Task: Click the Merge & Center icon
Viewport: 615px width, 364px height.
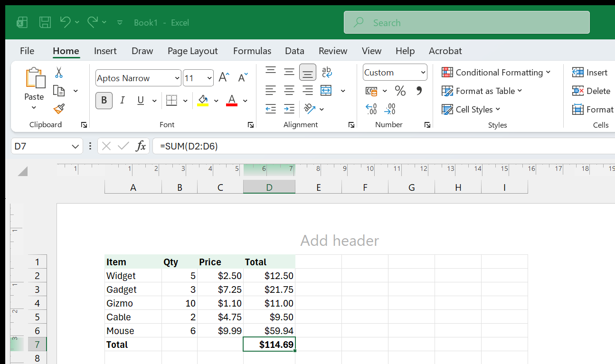Action: (326, 90)
